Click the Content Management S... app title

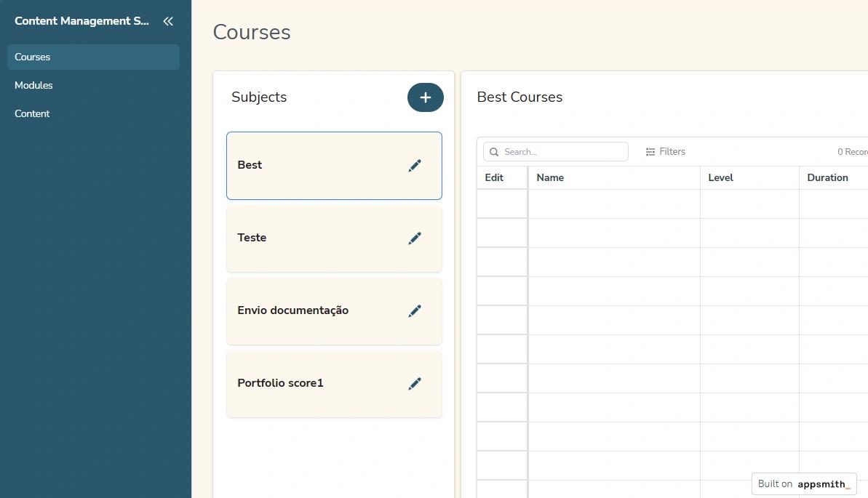click(82, 21)
